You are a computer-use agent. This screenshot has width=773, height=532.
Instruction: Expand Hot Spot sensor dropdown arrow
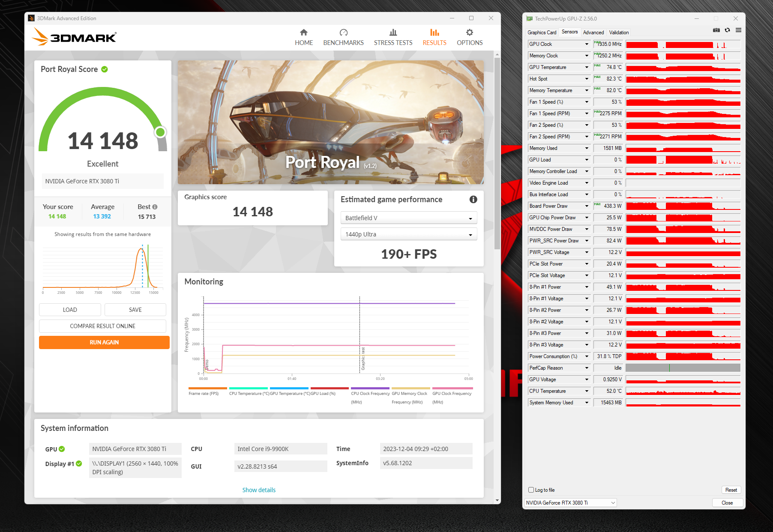pos(587,79)
